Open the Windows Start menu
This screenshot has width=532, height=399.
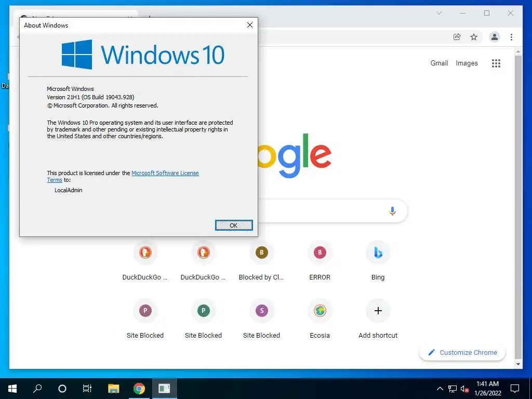pos(12,389)
